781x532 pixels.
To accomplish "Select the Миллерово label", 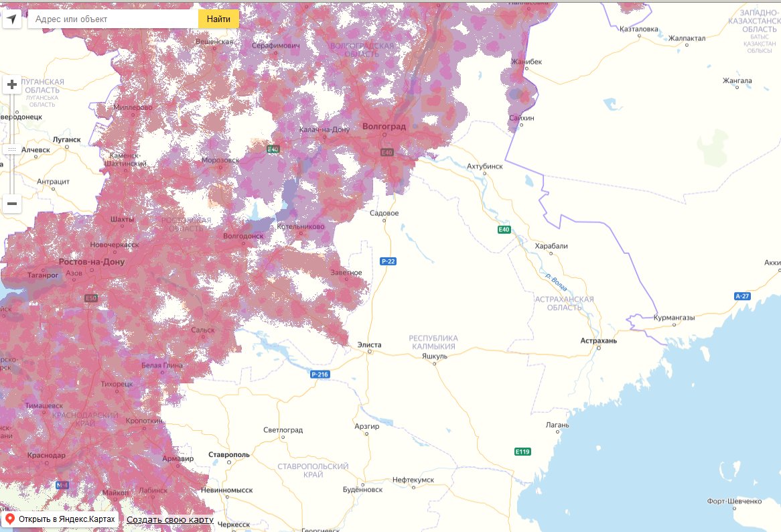I will tap(133, 107).
